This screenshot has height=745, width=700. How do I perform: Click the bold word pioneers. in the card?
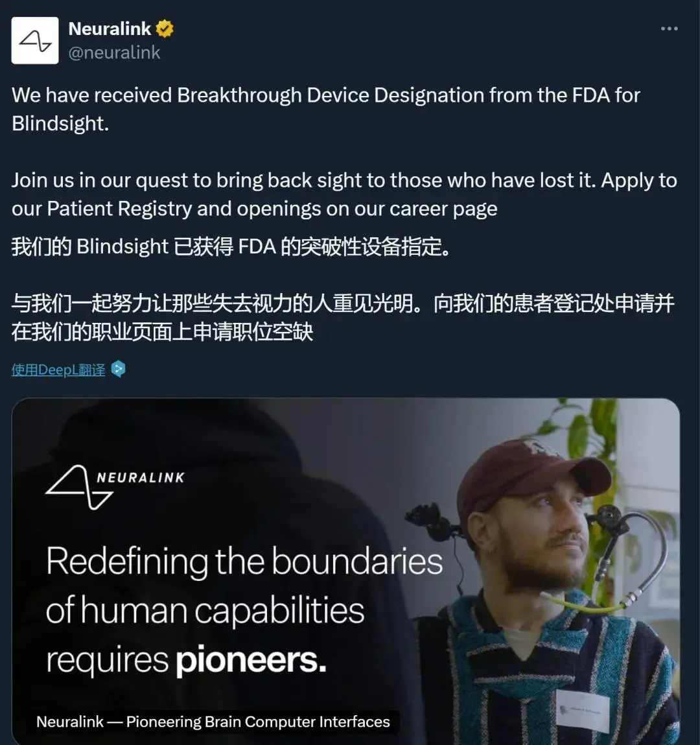coord(251,660)
